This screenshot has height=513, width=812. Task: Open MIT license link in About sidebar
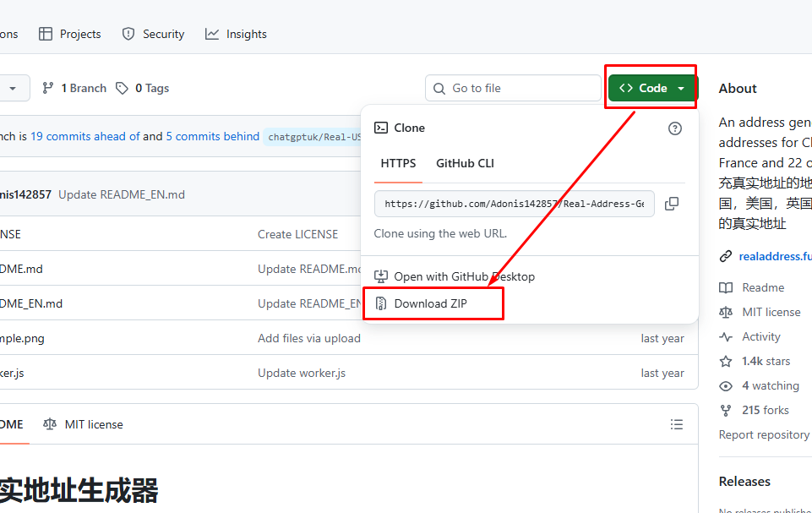tap(771, 312)
